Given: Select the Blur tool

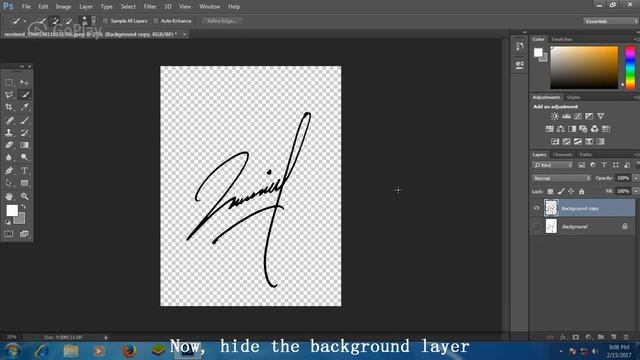Looking at the screenshot, I should click(9, 157).
